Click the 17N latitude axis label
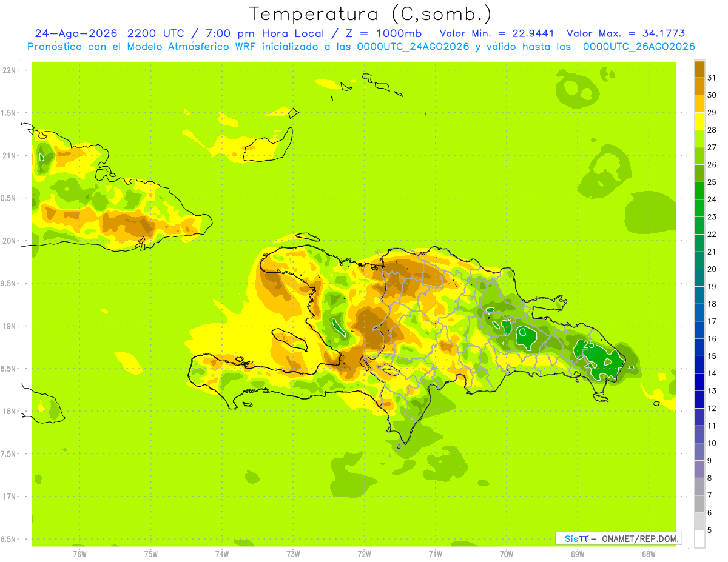This screenshot has width=728, height=562. (x=9, y=497)
